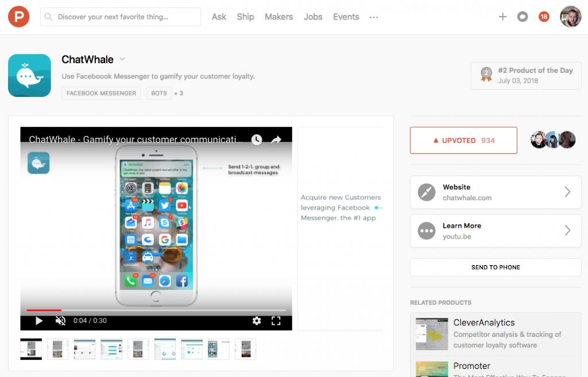Select the BOTS topic tag
Screen dimensions: 588x377
(159, 94)
